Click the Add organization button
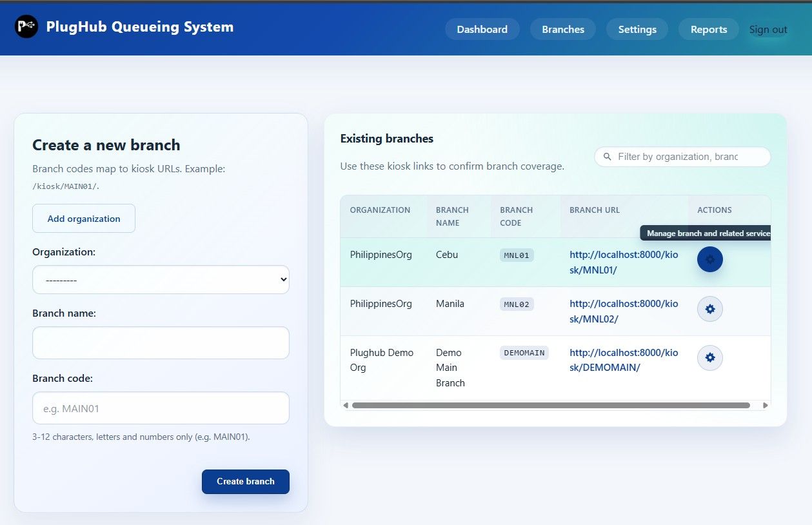Viewport: 812px width, 525px height. click(84, 219)
